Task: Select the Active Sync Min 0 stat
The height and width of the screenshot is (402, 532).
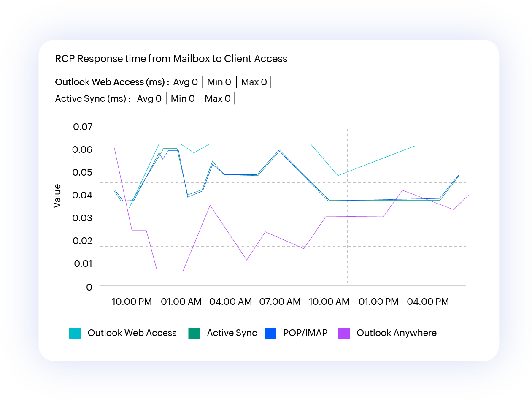Action: pyautogui.click(x=183, y=99)
